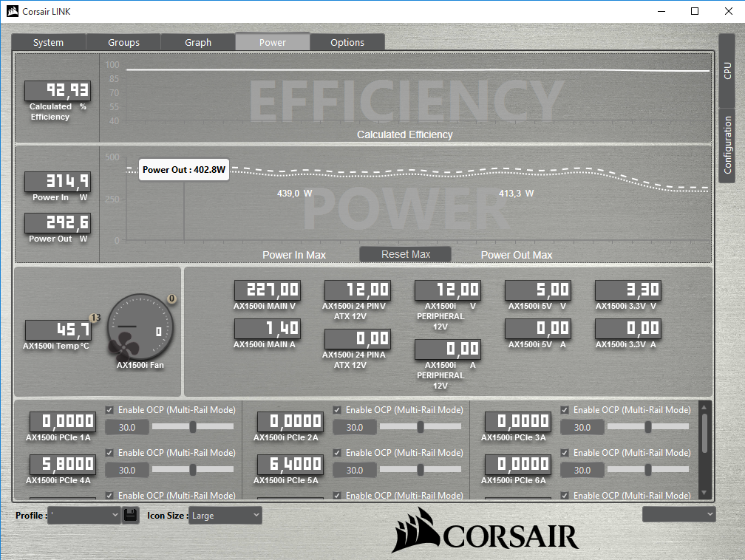Toggle Enable OCP for PCIe 4A
The height and width of the screenshot is (560, 745).
(x=109, y=453)
